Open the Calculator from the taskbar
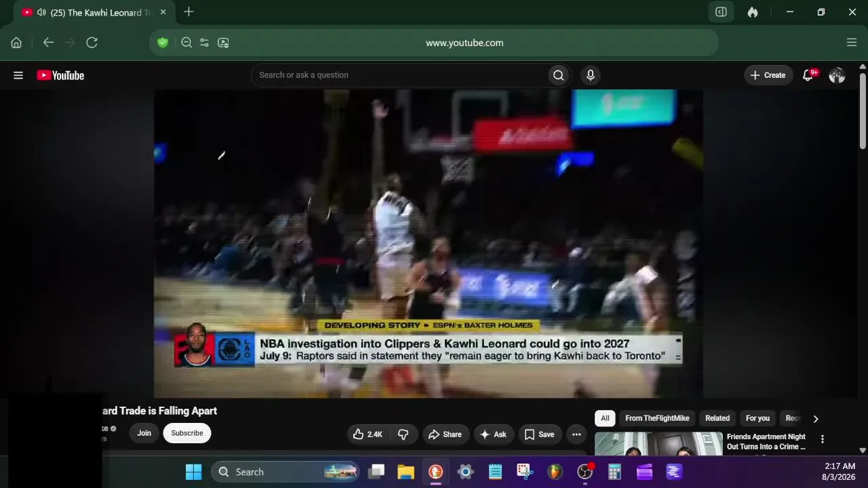This screenshot has width=868, height=488. click(x=614, y=472)
